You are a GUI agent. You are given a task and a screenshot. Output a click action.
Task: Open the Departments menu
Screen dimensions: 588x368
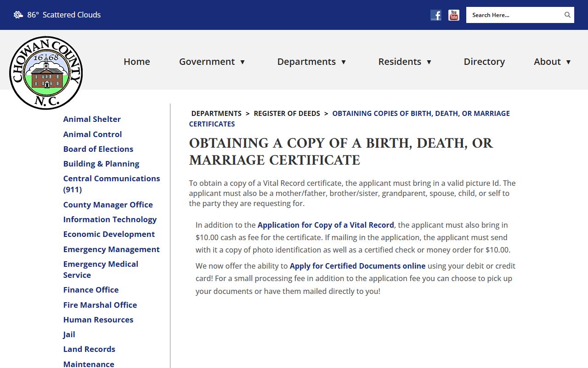coord(306,62)
